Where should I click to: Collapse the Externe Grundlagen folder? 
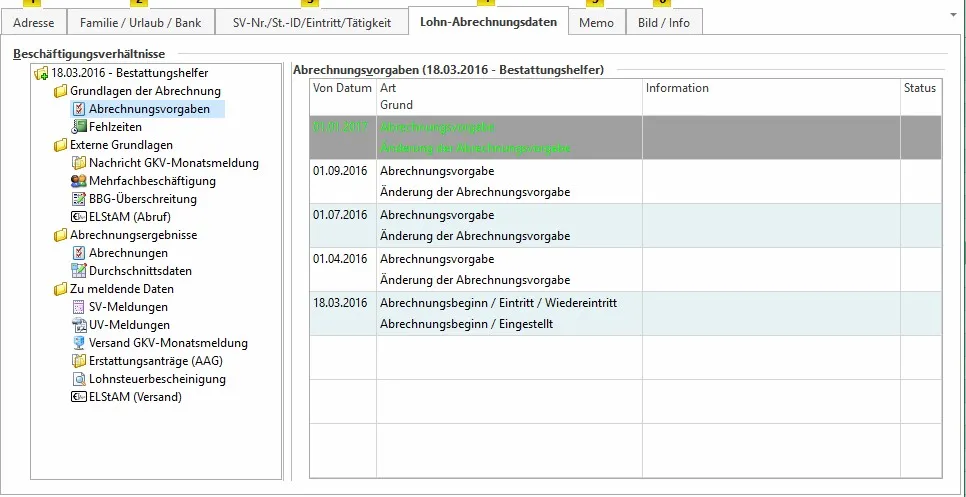pos(60,145)
